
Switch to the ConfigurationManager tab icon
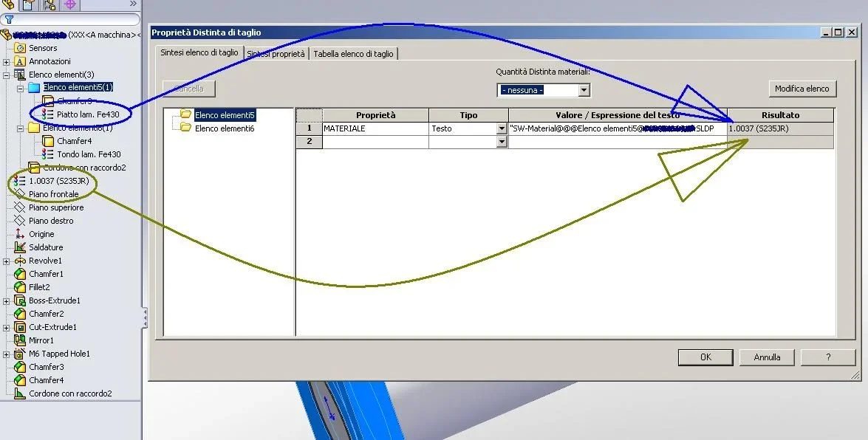tap(50, 4)
